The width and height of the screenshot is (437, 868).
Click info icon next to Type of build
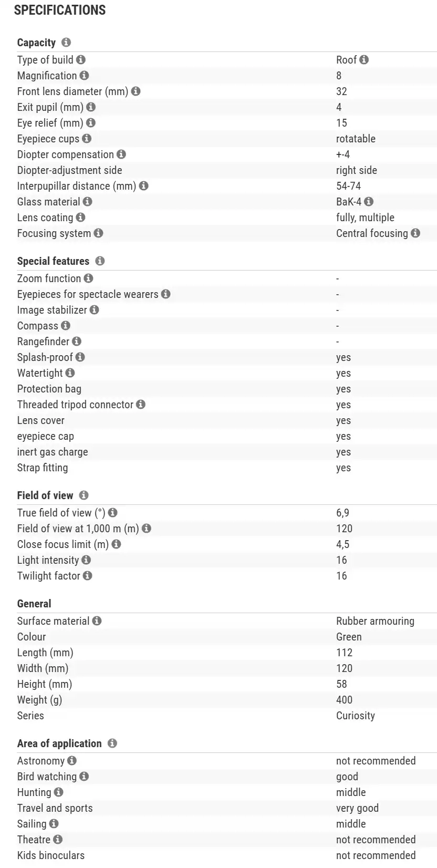tap(81, 60)
